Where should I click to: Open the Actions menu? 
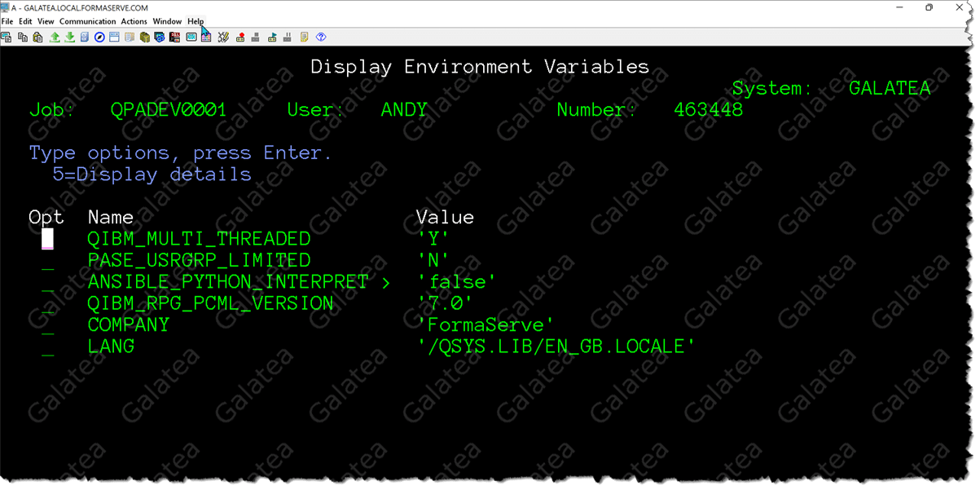click(134, 21)
